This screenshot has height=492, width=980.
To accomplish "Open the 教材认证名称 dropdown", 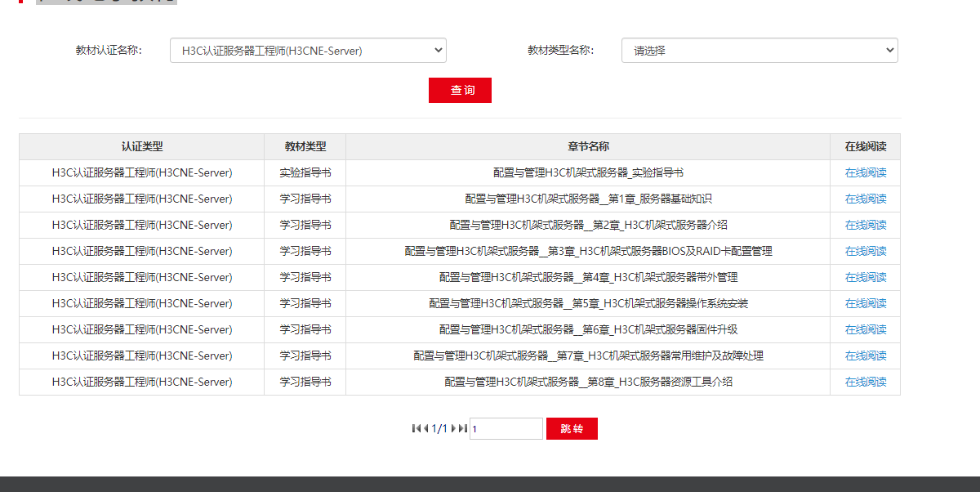I will [x=308, y=51].
